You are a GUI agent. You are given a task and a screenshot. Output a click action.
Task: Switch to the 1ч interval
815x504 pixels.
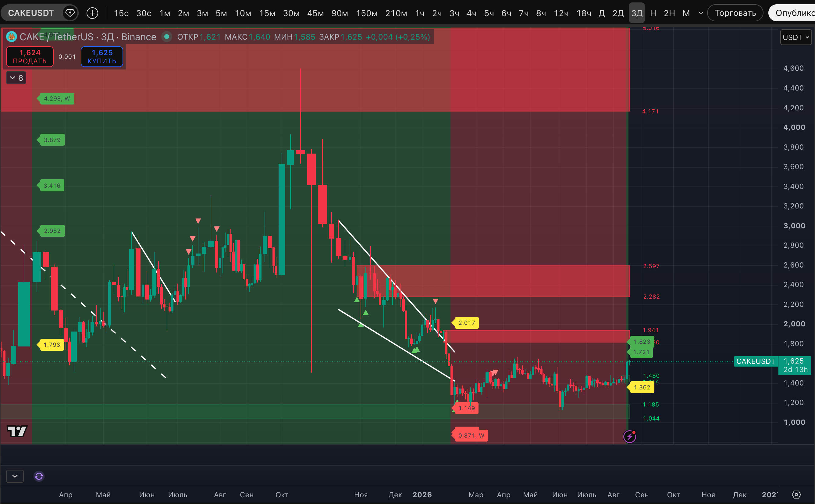(x=420, y=13)
